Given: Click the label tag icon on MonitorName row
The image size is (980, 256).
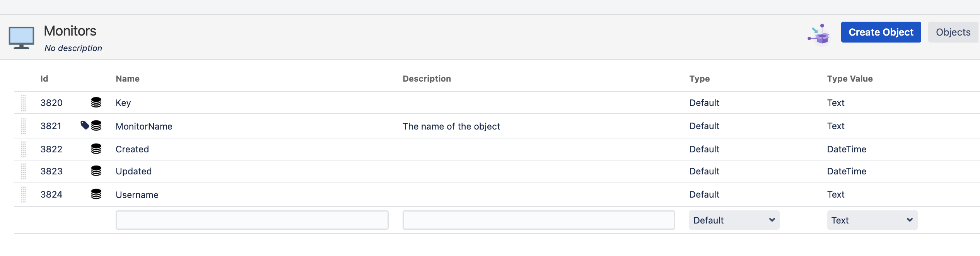Looking at the screenshot, I should [85, 125].
